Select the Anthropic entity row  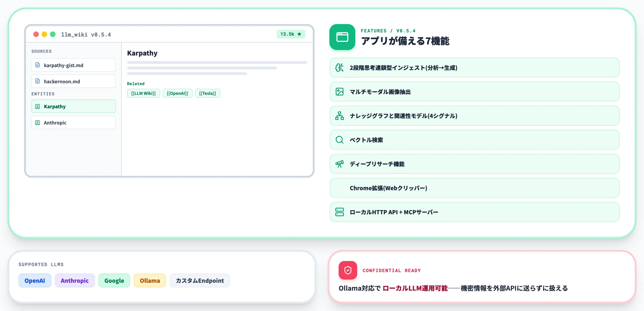74,122
